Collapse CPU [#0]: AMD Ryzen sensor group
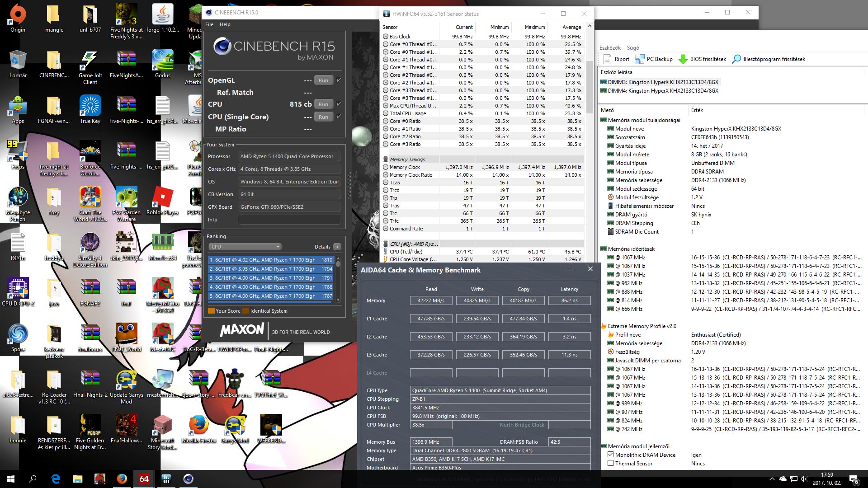The image size is (868, 488). [385, 244]
